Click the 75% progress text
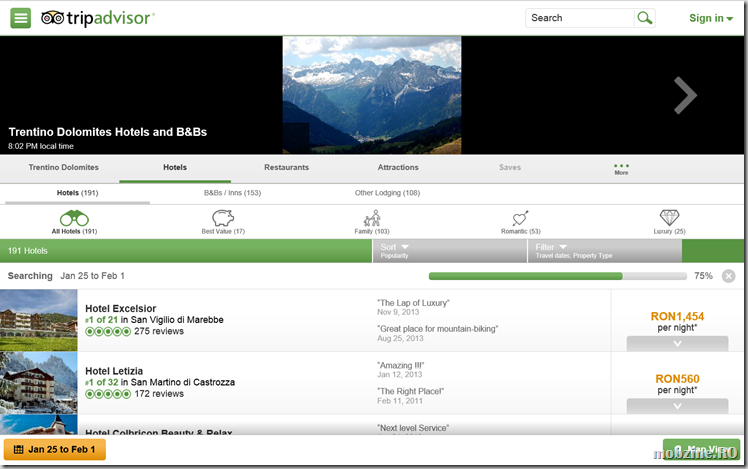748x469 pixels. [x=703, y=276]
